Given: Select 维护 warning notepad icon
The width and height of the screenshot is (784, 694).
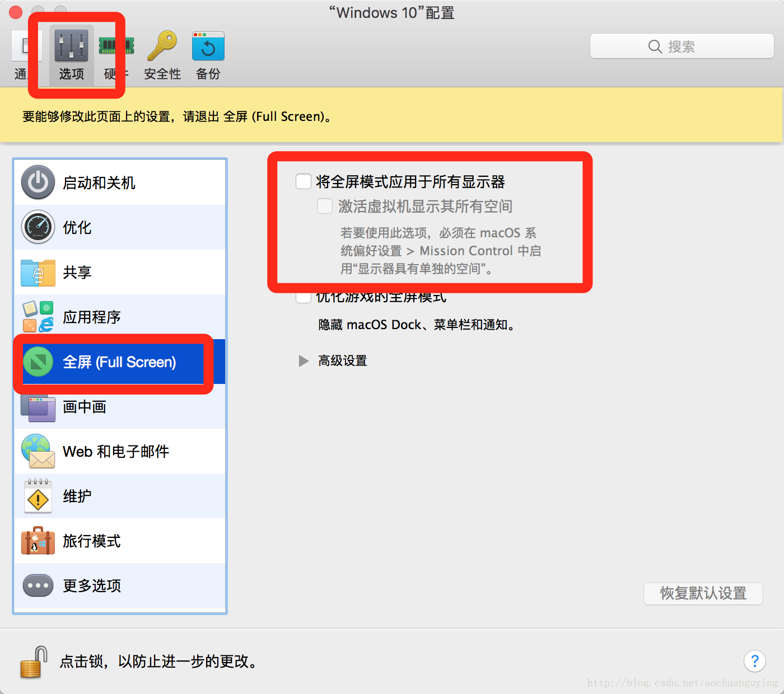Looking at the screenshot, I should click(38, 496).
